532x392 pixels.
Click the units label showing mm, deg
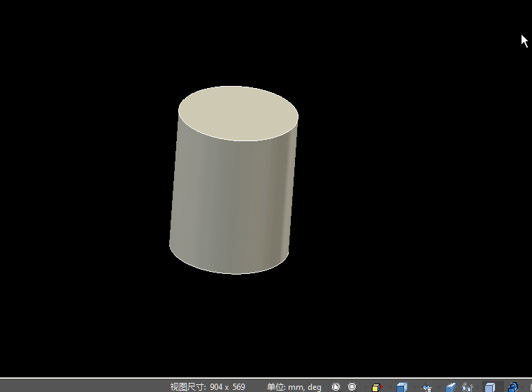(294, 386)
